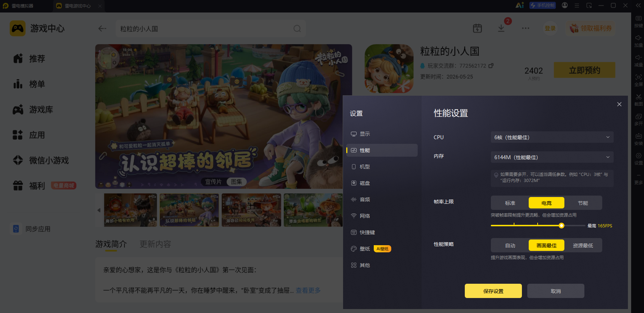Image resolution: width=644 pixels, height=313 pixels.
Task: Click previous arrow beside screenshot thumbnails
Action: click(99, 210)
